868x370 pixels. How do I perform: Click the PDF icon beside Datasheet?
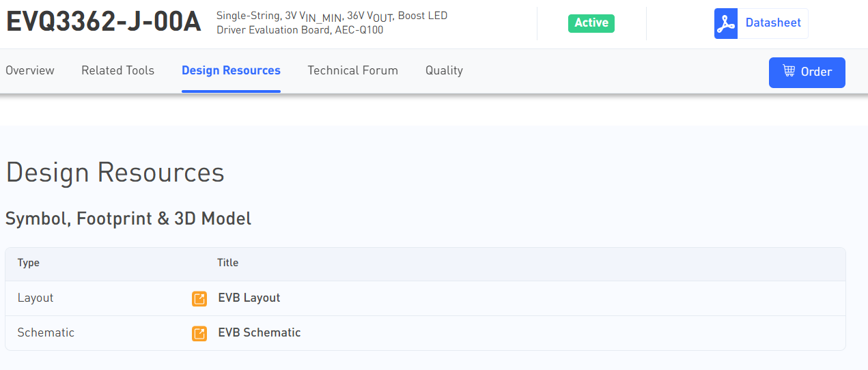[726, 24]
